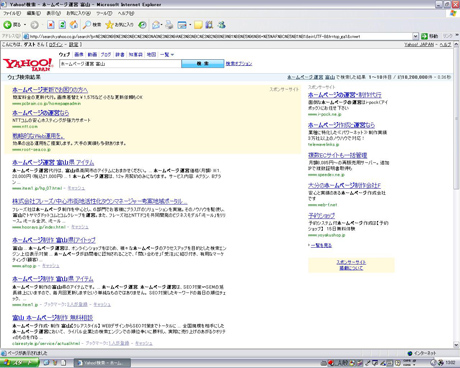Open result ホームページ制作 富山県 アイトップ
460x368 pixels.
pyautogui.click(x=54, y=240)
